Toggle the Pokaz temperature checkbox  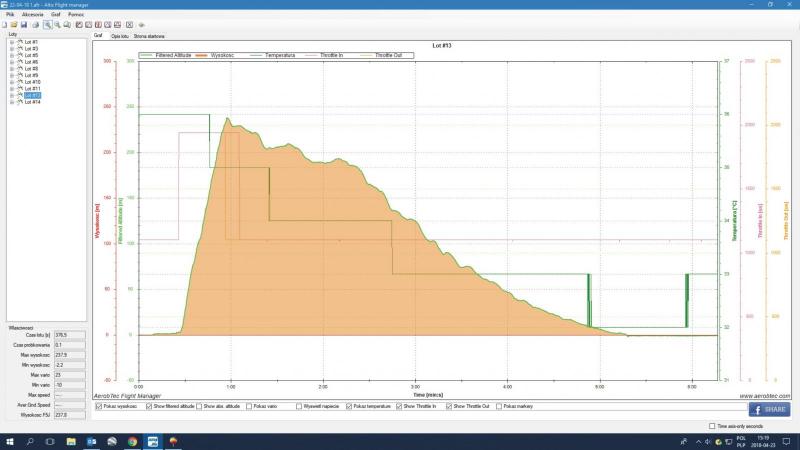[x=349, y=407]
